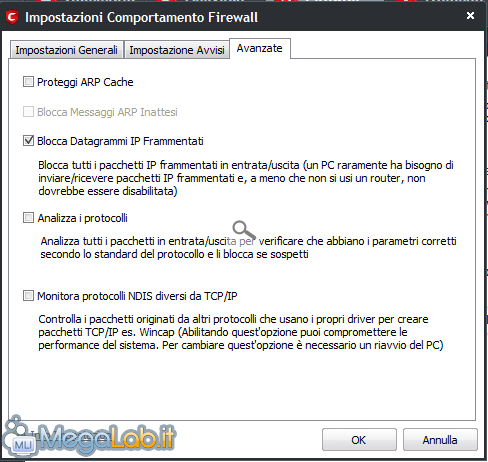
Task: Confirm settings with the OK button
Action: pyautogui.click(x=359, y=440)
